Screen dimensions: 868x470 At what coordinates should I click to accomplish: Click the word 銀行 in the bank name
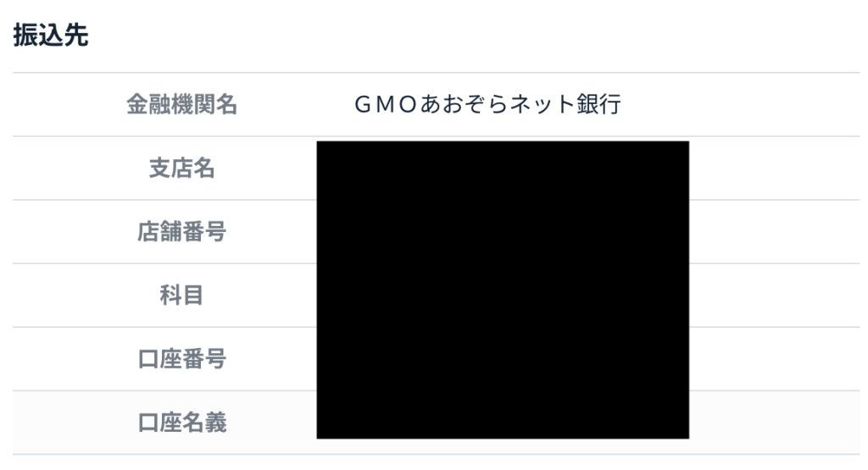tap(598, 105)
